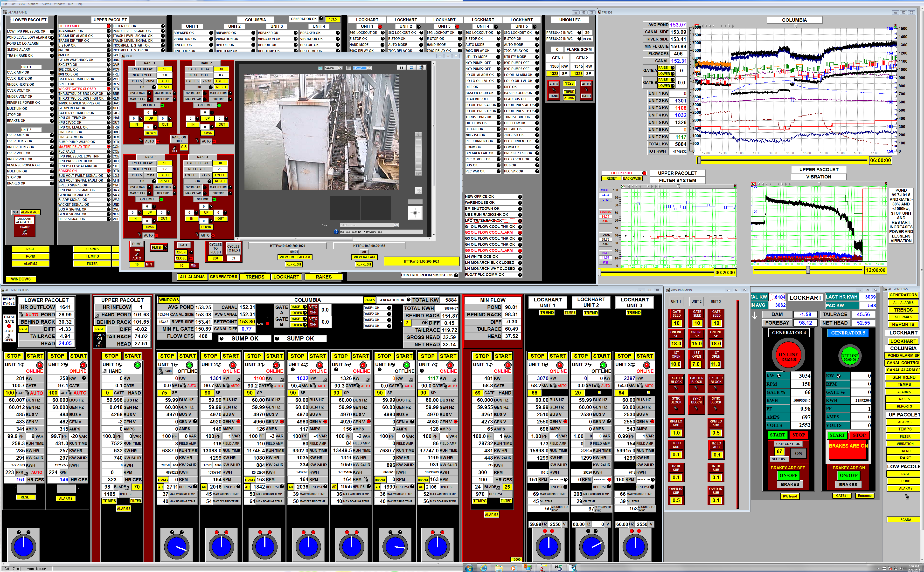Screen dimensions: 924x572
Task: Click the ADMIN button in Union LFG
Action: point(569,98)
